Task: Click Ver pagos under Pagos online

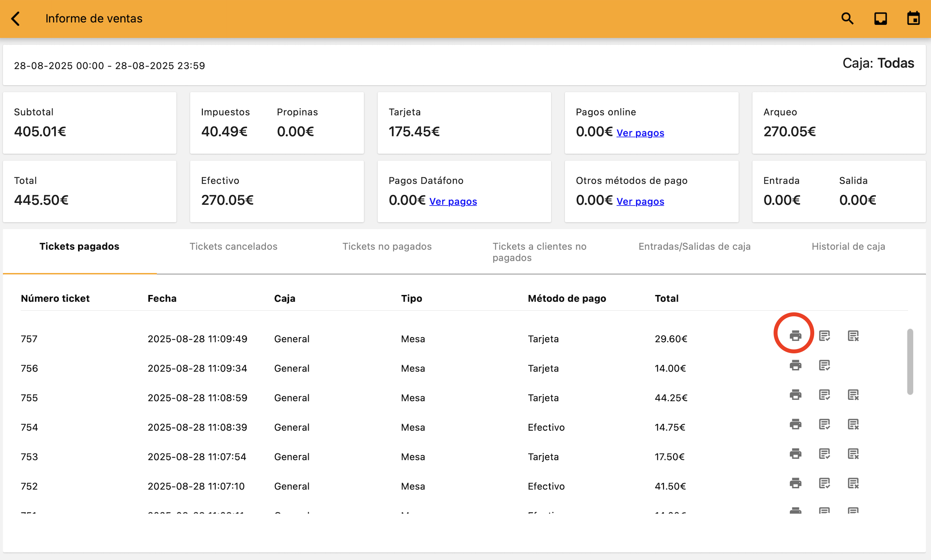Action: [x=640, y=133]
